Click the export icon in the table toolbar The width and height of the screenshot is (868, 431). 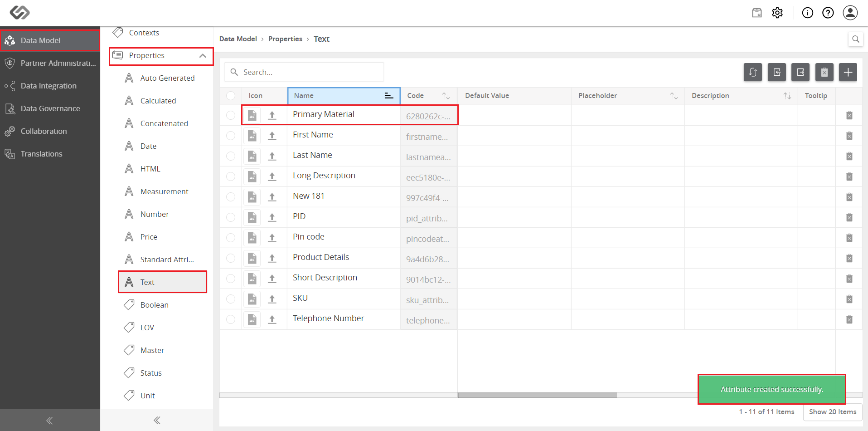point(800,72)
